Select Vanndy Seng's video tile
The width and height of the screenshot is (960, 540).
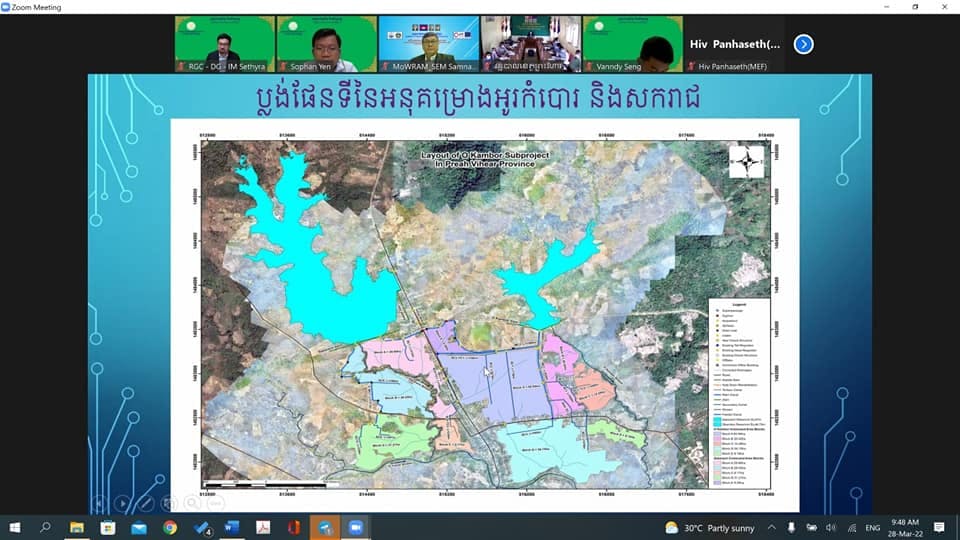pyautogui.click(x=633, y=43)
